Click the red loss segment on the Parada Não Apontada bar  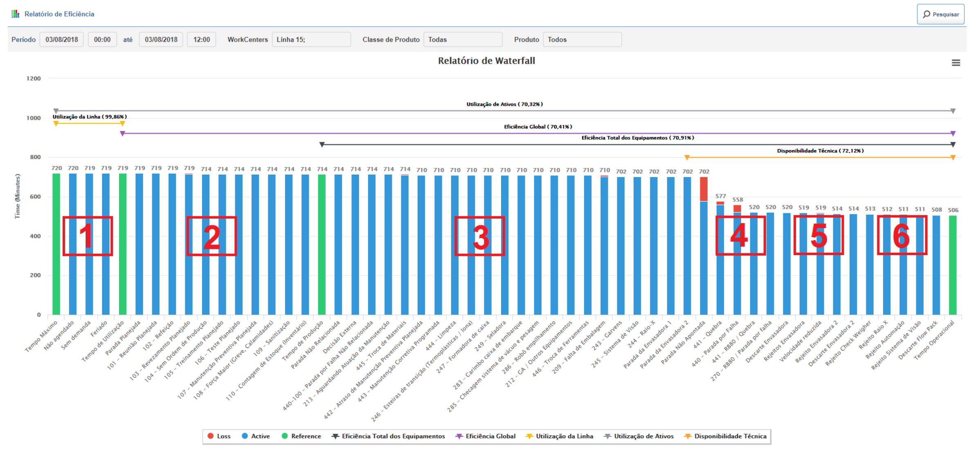coord(704,189)
